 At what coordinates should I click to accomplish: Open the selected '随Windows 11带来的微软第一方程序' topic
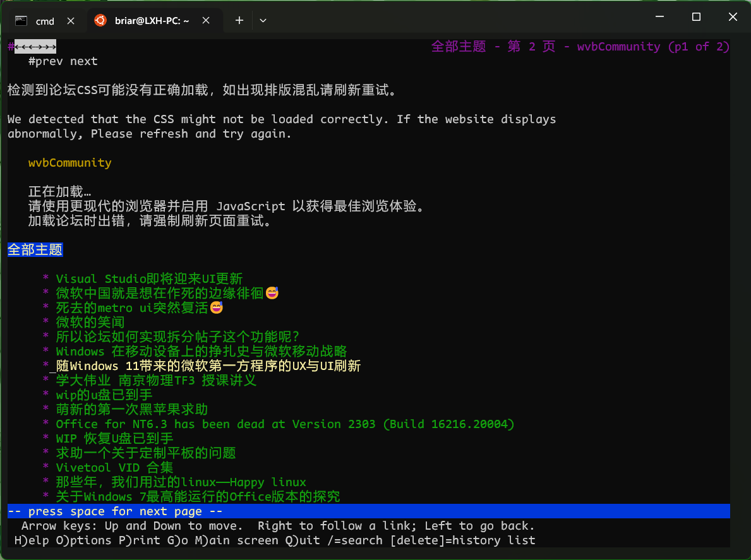click(x=208, y=366)
